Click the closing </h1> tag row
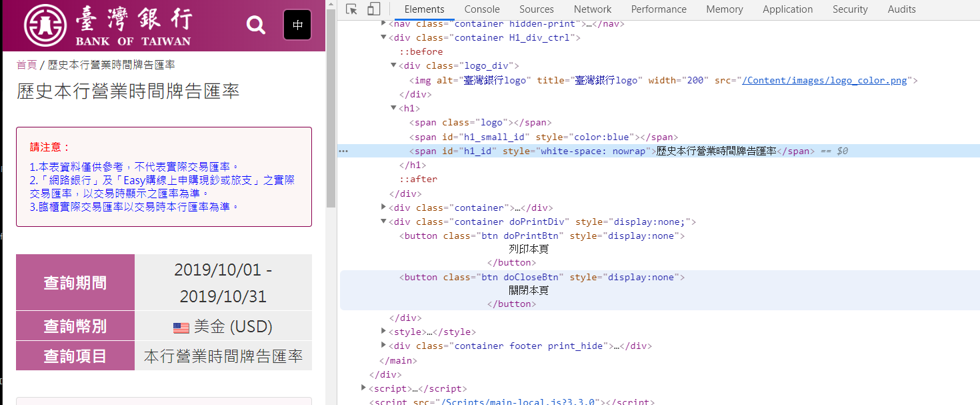The image size is (980, 405). click(x=412, y=165)
